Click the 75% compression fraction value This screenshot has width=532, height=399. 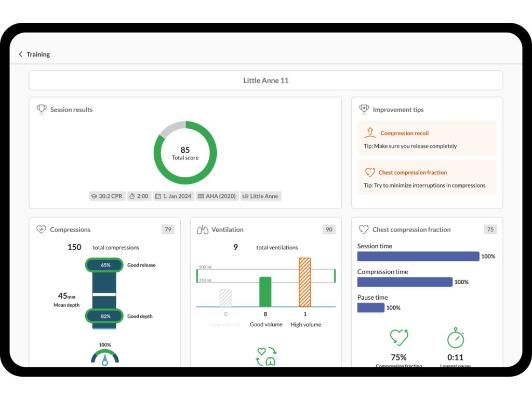click(x=398, y=357)
